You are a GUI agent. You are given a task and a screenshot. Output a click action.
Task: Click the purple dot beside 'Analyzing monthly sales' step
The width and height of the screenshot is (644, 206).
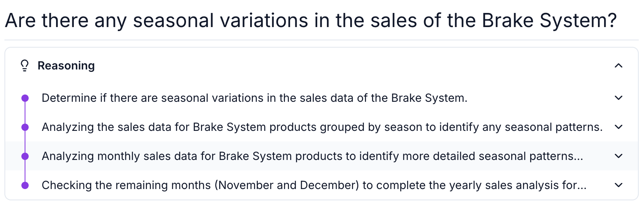(x=25, y=156)
